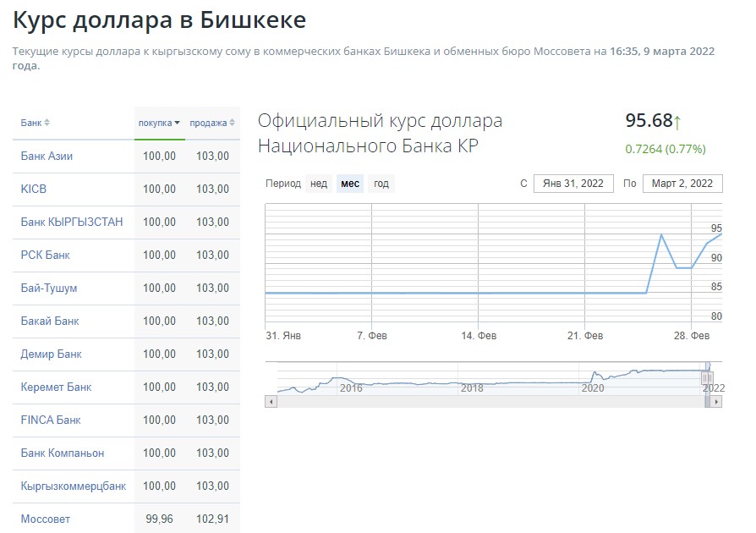
Task: Select the мес period tab
Action: (350, 184)
